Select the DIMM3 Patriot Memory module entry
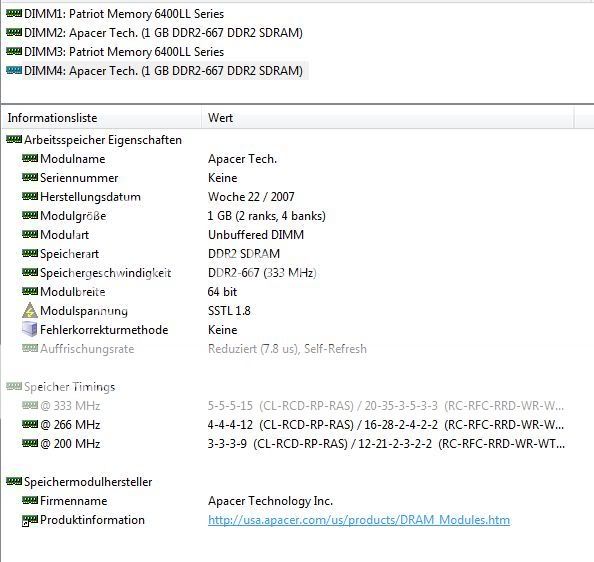The image size is (594, 562). tap(116, 52)
